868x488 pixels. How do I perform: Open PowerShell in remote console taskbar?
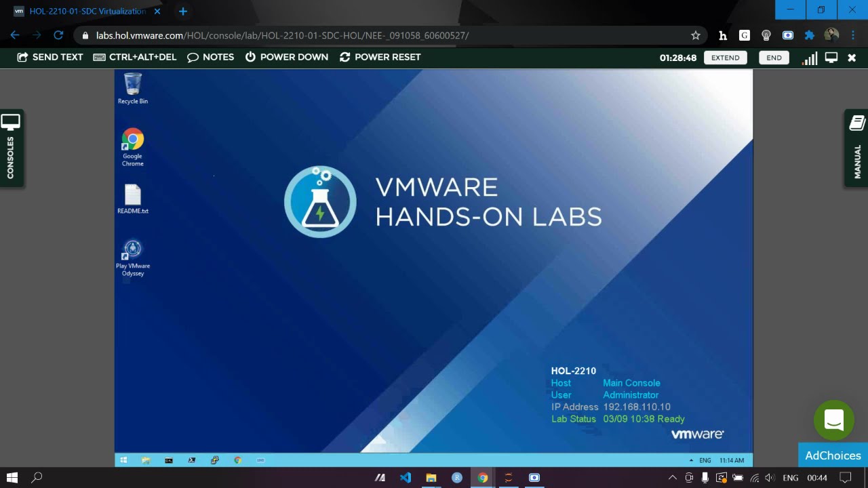(x=192, y=460)
